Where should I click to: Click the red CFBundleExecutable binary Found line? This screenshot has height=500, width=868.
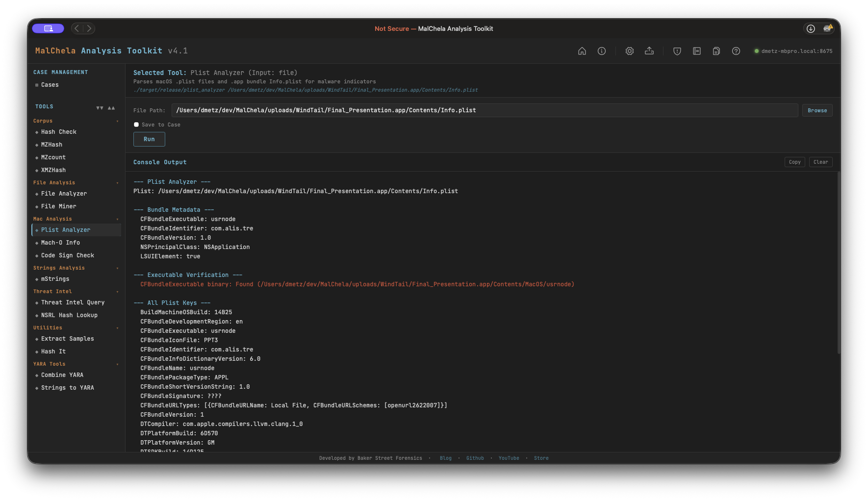(x=357, y=284)
